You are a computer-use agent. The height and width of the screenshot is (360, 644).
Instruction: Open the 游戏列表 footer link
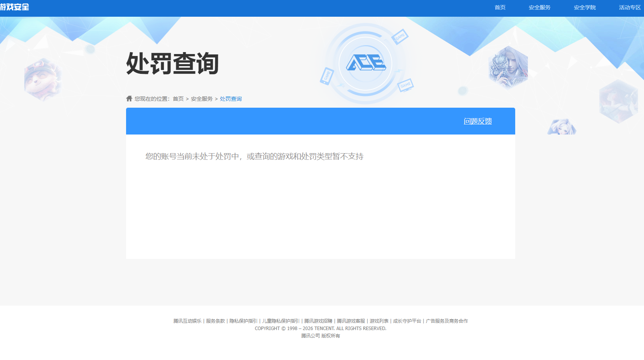[x=379, y=321]
